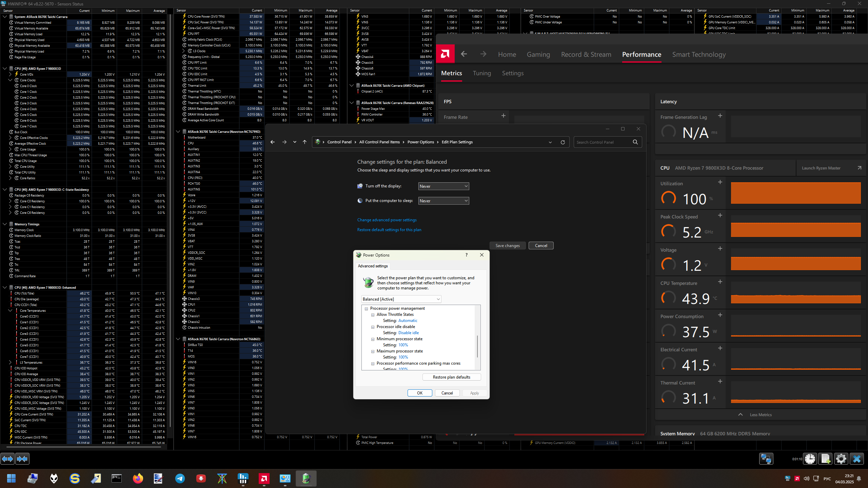Click the expand columns arrows icon
The image size is (868, 488).
click(7, 459)
